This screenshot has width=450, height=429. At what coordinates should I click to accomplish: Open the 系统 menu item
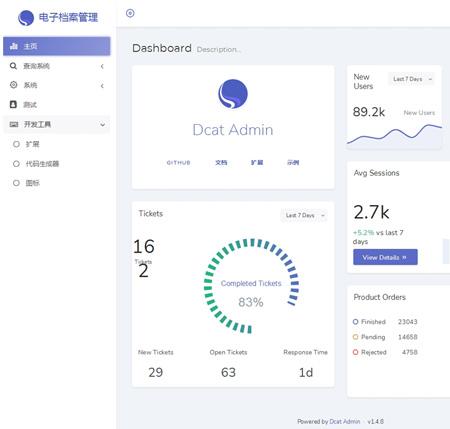[x=57, y=85]
